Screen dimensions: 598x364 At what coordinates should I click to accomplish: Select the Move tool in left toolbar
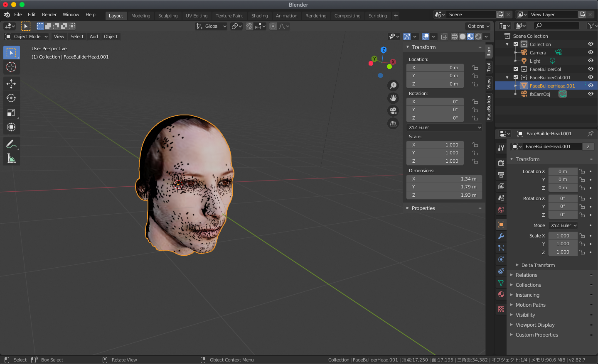click(11, 83)
